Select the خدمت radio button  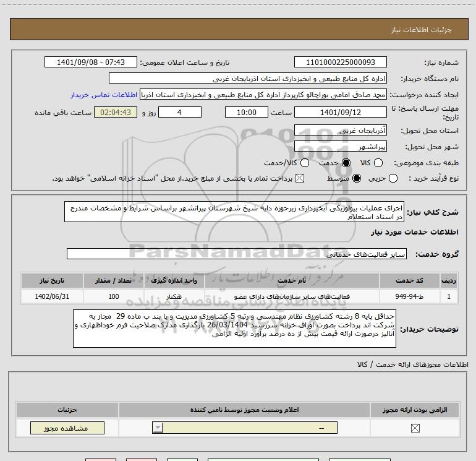pos(346,163)
